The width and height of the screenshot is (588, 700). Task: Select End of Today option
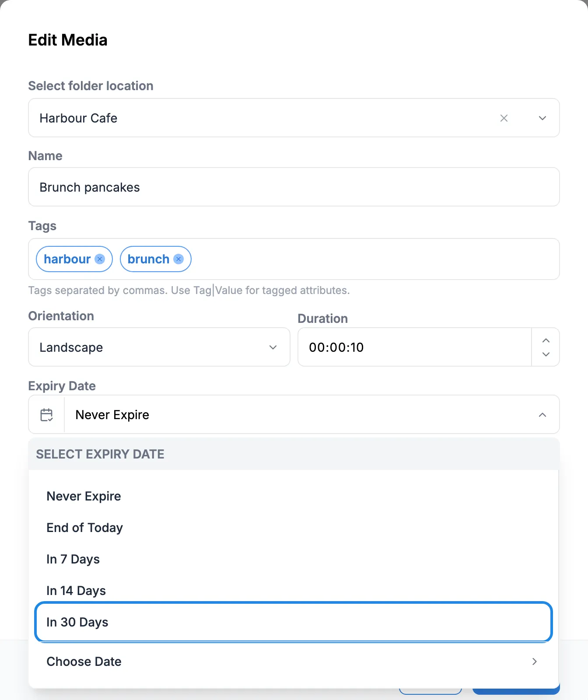coord(293,528)
